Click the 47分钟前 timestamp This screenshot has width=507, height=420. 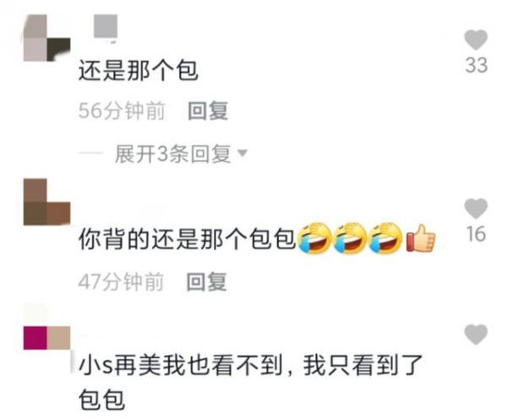pos(121,281)
